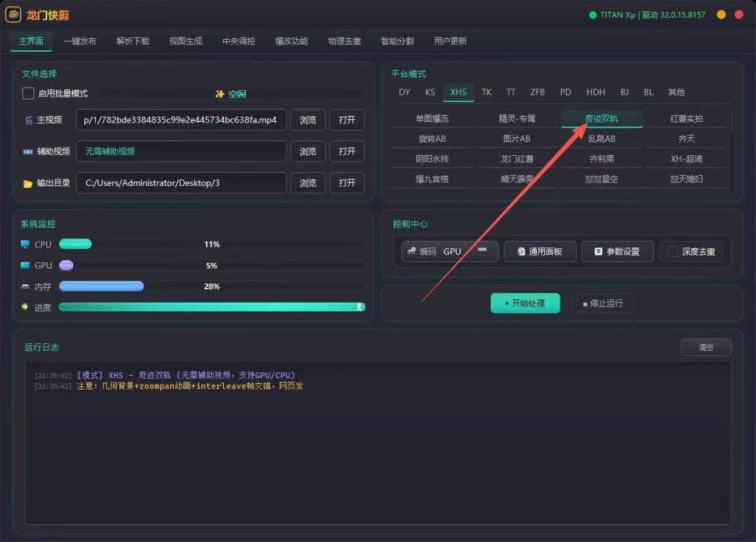Click the green GPU status dot

(x=593, y=15)
